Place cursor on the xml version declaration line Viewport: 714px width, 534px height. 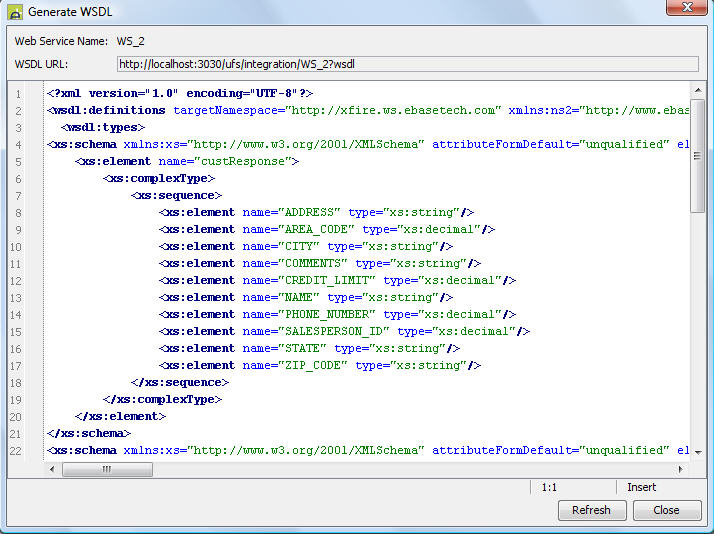180,93
